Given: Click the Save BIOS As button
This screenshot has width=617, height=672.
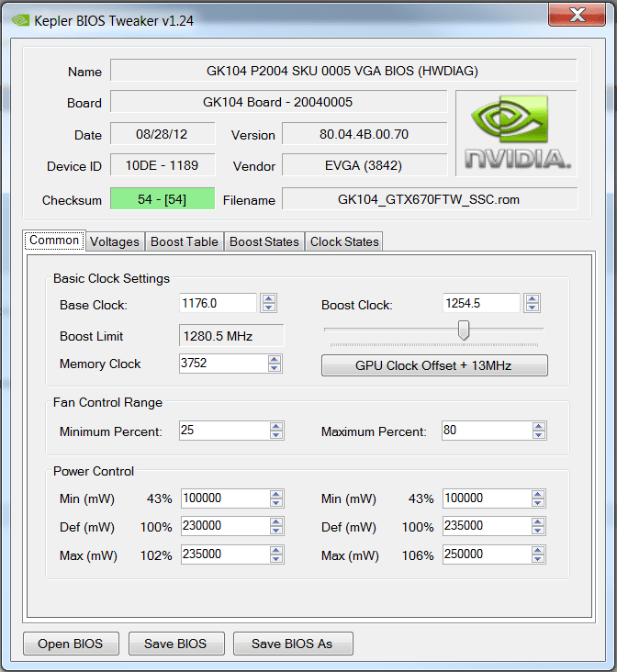Looking at the screenshot, I should 293,644.
